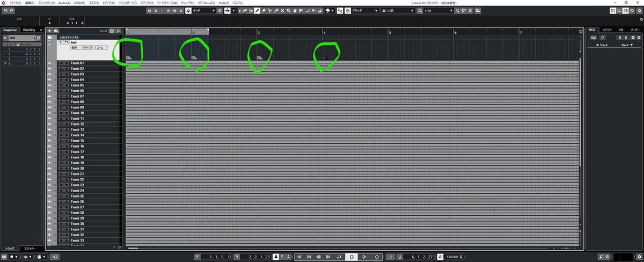The height and width of the screenshot is (262, 644).
Task: Click the Rewind transport button
Action: (318, 257)
